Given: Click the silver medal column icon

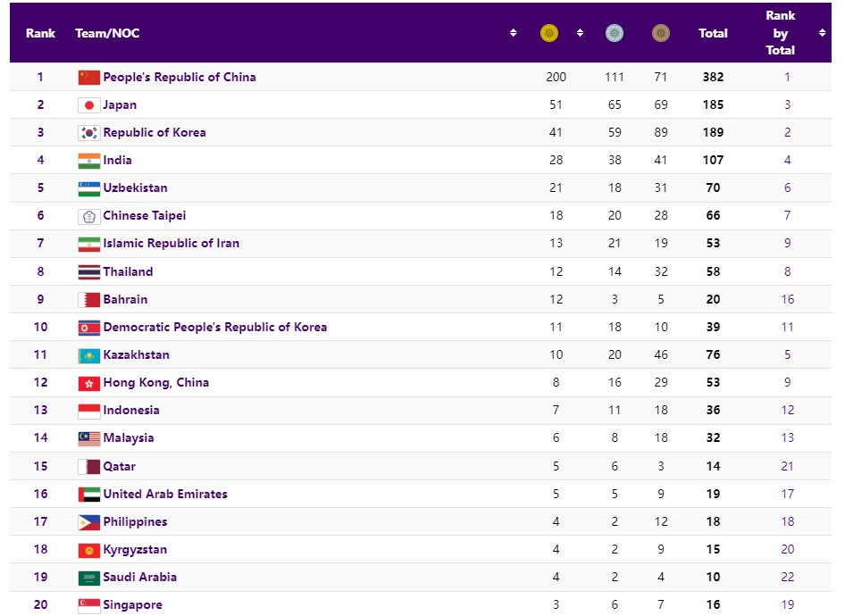Looking at the screenshot, I should click(x=615, y=33).
